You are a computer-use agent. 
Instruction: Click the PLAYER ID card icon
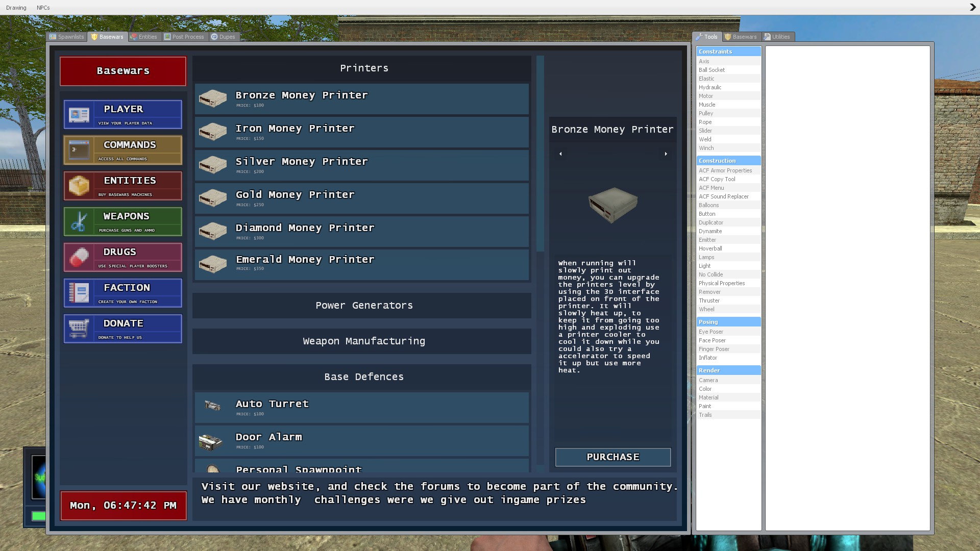[x=79, y=115]
